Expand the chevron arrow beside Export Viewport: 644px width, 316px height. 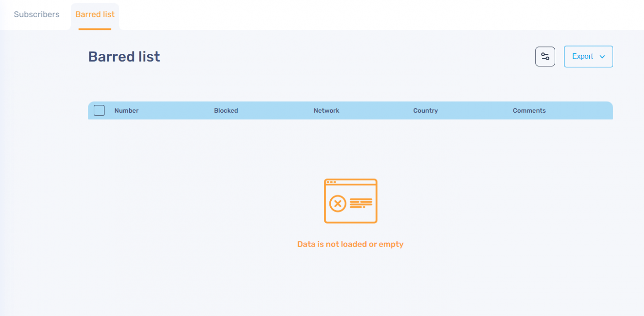(602, 57)
